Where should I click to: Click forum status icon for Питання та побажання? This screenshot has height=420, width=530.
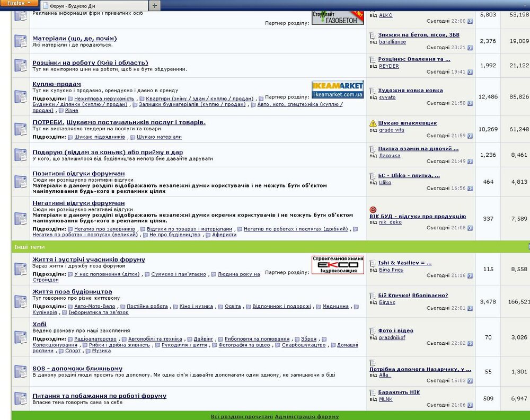(21, 398)
